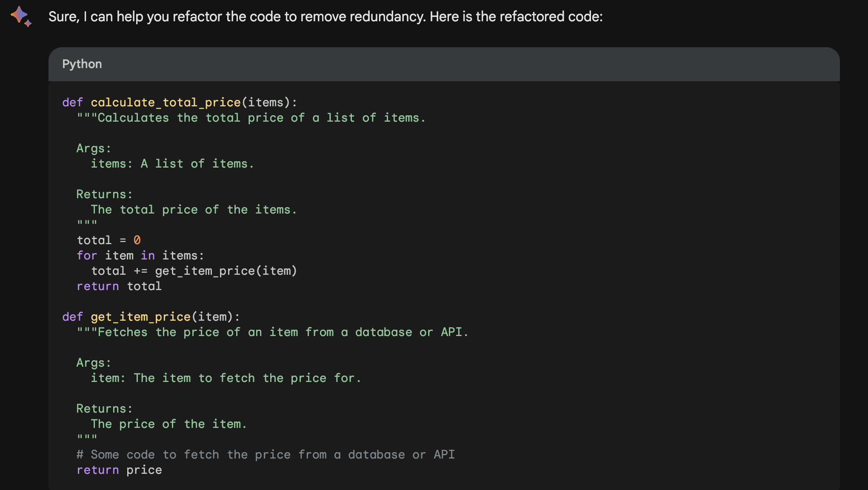The width and height of the screenshot is (868, 490).
Task: Click the orange 0 value in total assignment
Action: pos(137,240)
